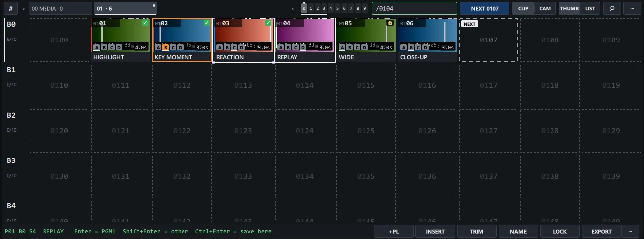Select the HIGHLIGHT clip thumbnail
Viewport: 644px width, 239px height.
121,35
